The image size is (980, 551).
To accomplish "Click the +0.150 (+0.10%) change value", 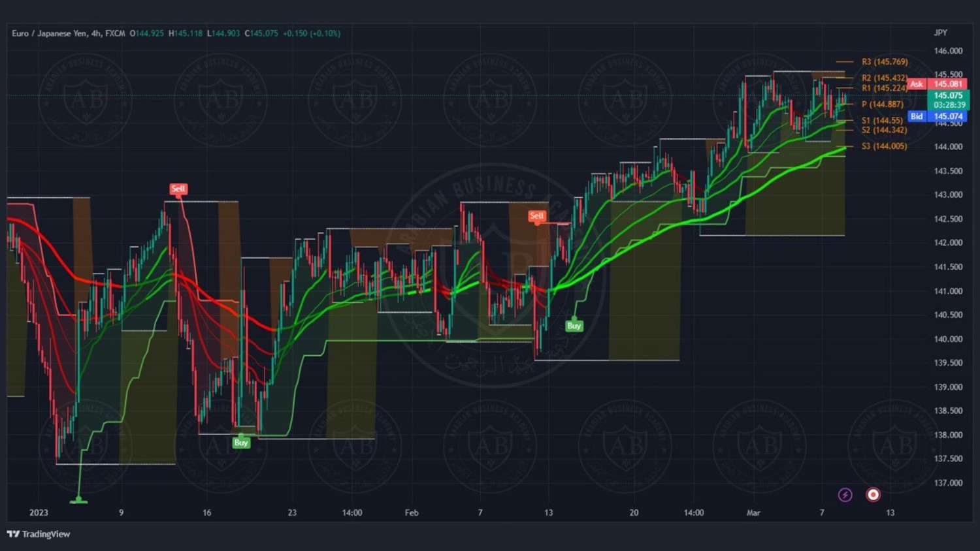I will tap(312, 33).
